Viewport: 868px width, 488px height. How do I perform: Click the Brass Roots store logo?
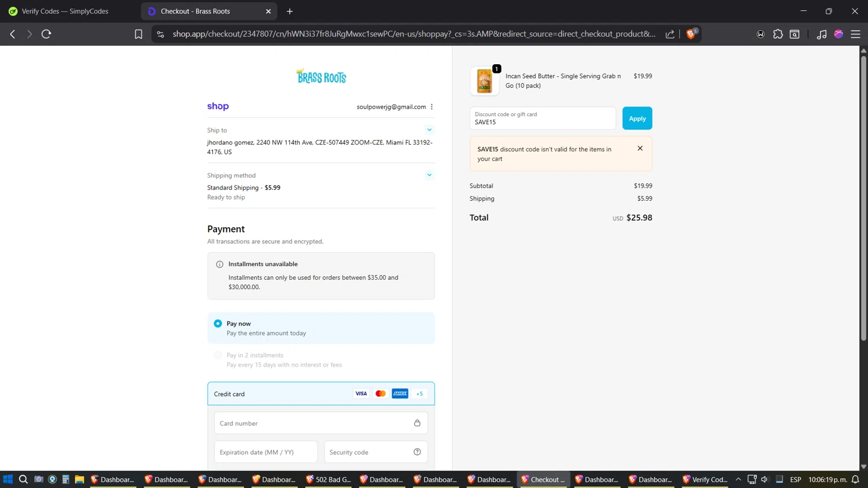click(x=321, y=76)
